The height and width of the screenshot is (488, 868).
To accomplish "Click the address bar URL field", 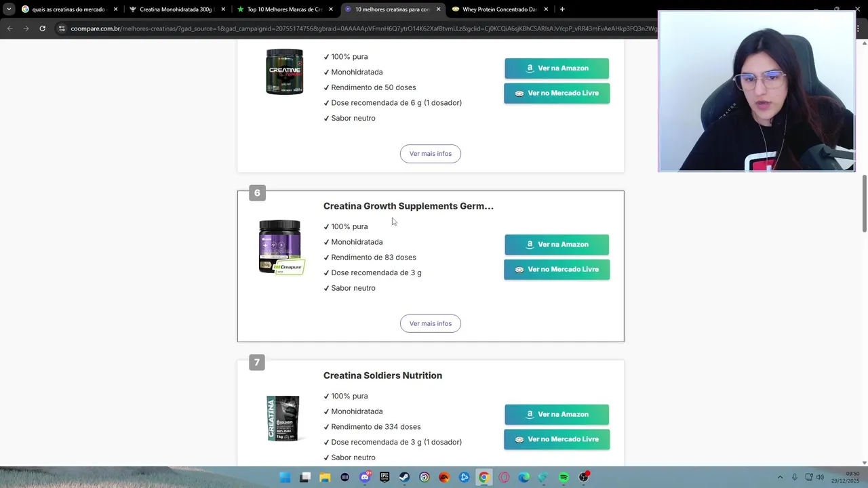I will pos(363,28).
